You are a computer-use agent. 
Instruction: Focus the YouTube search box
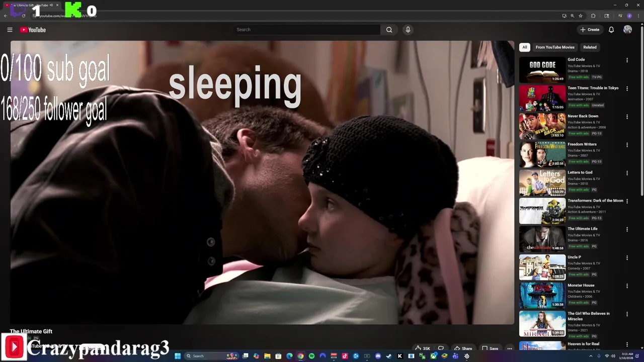[x=307, y=30]
